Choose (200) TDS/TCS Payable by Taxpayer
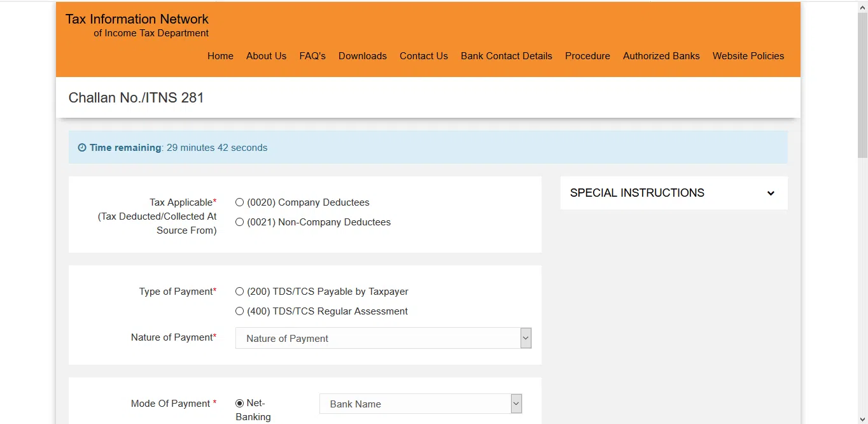868x424 pixels. tap(239, 291)
